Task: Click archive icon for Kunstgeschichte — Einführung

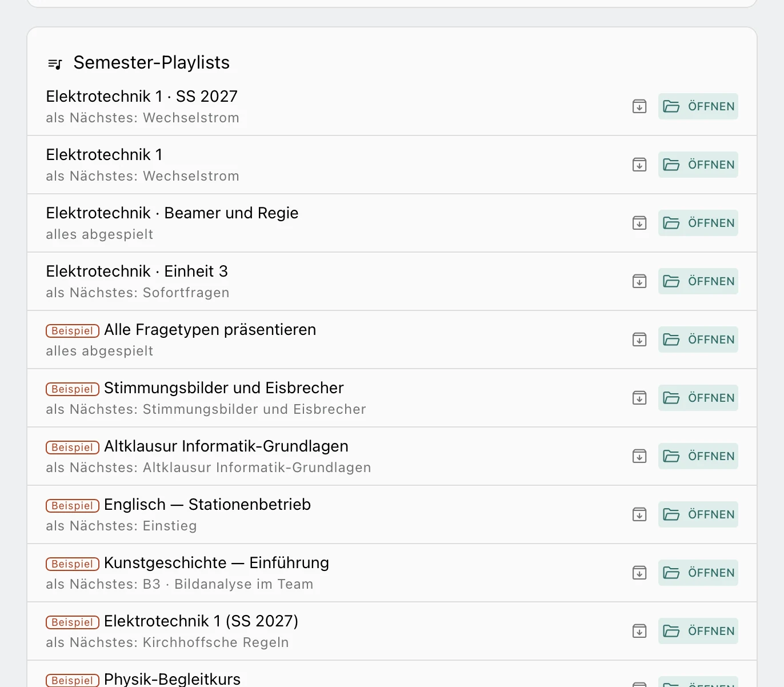Action: (x=639, y=573)
